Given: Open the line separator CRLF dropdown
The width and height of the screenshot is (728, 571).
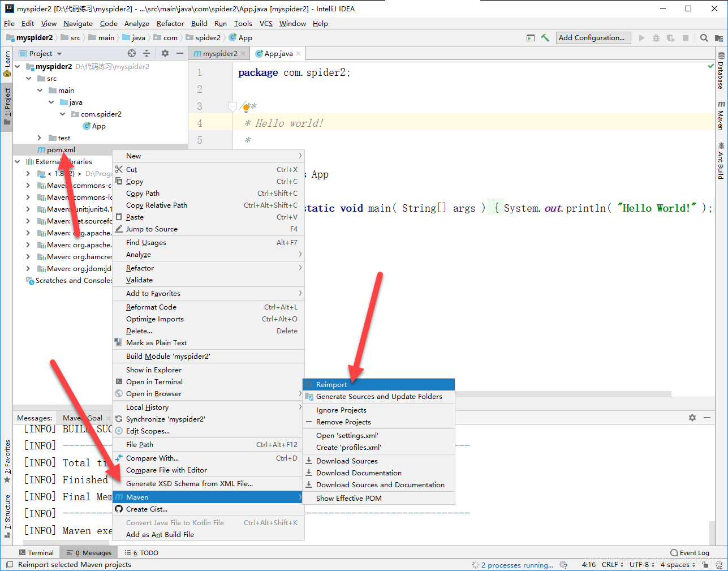Looking at the screenshot, I should tap(613, 564).
